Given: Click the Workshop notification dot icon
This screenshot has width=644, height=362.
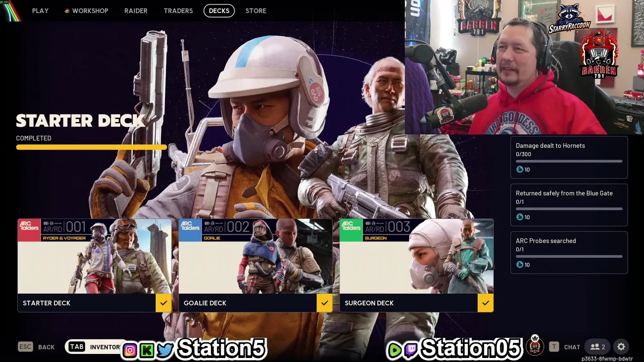Looking at the screenshot, I should coord(67,11).
